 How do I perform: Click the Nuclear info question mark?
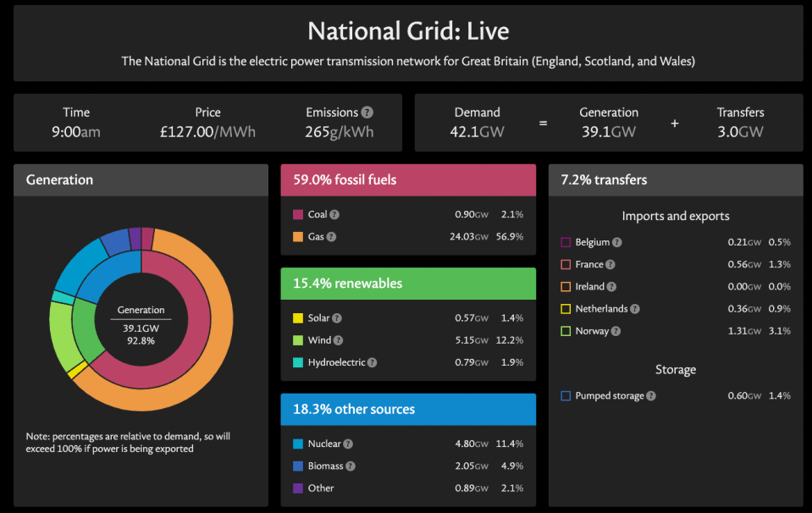tap(348, 444)
